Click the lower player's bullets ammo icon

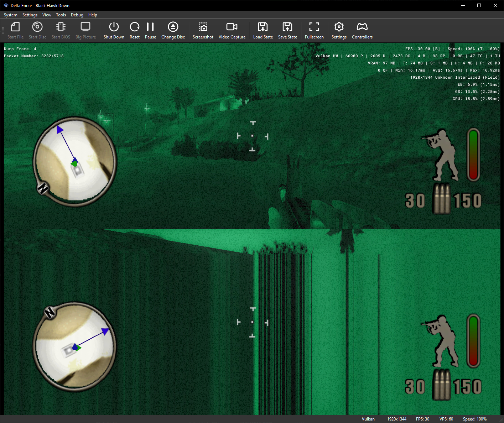(x=442, y=385)
